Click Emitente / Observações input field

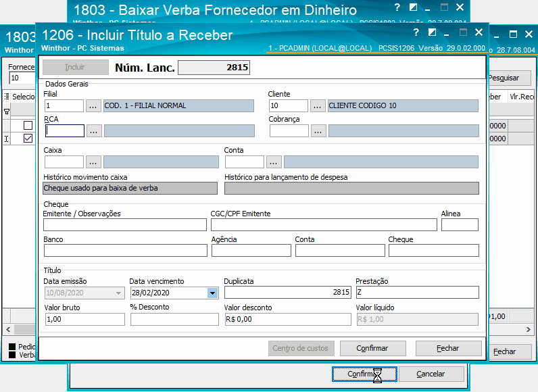pyautogui.click(x=125, y=225)
